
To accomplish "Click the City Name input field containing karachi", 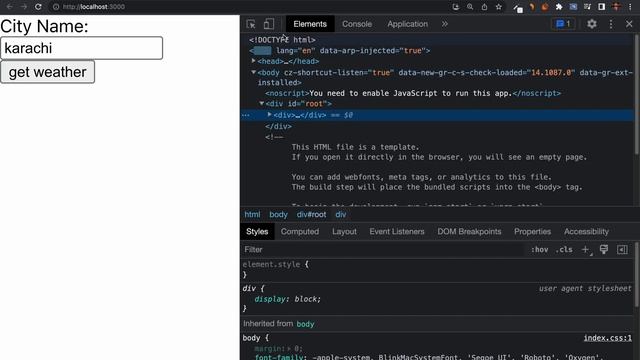I will [82, 48].
